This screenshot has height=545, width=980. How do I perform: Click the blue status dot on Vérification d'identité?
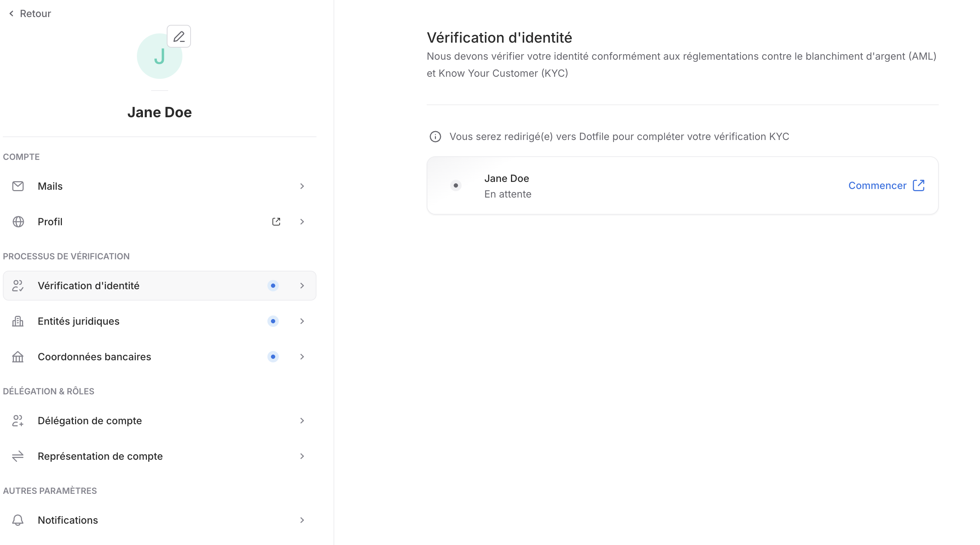(273, 286)
